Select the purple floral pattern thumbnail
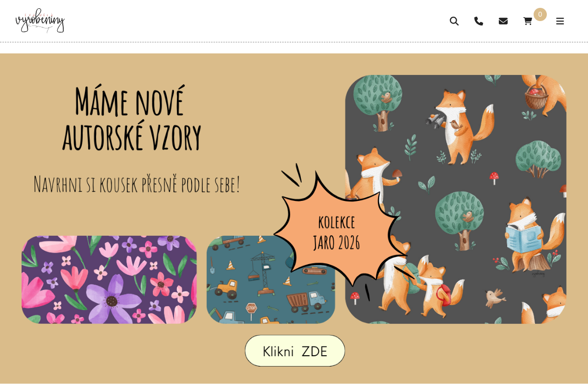The height and width of the screenshot is (392, 588). tap(109, 280)
